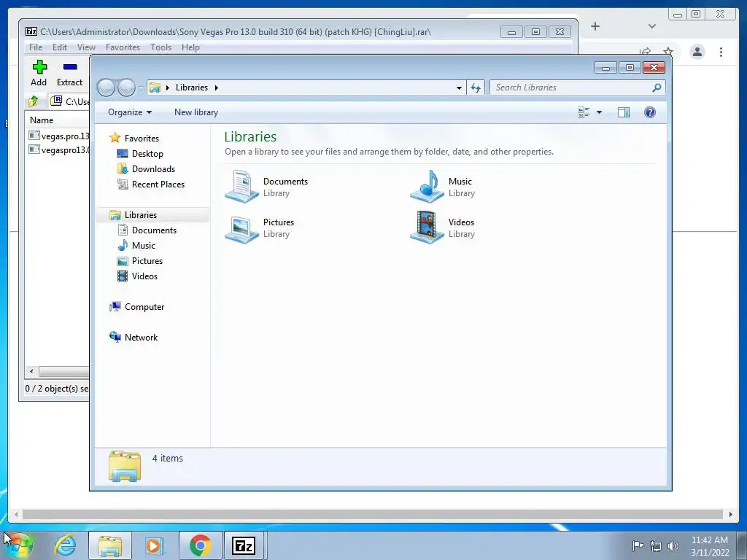Select Libraries in the navigation pane
The height and width of the screenshot is (560, 747).
click(152, 215)
